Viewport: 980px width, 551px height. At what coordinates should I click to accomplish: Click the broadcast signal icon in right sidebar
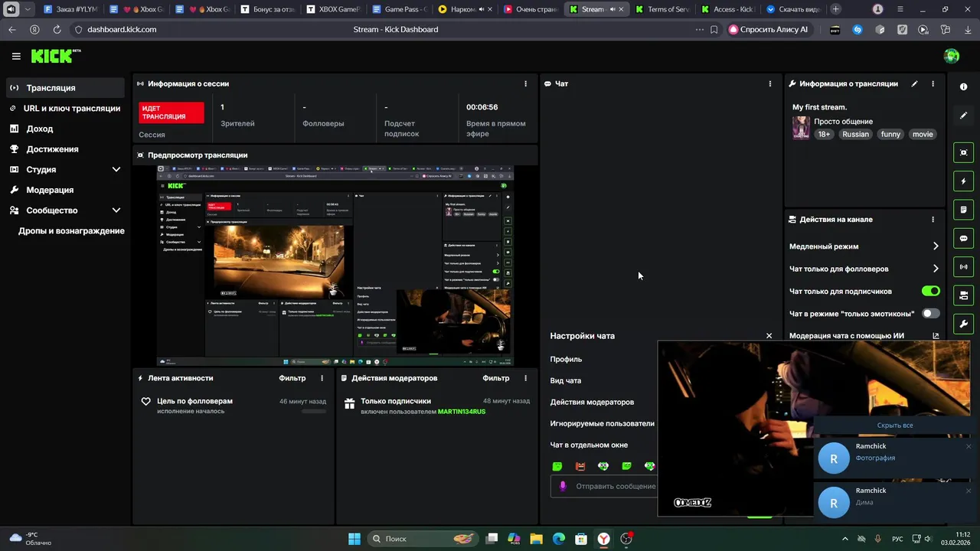pyautogui.click(x=963, y=267)
